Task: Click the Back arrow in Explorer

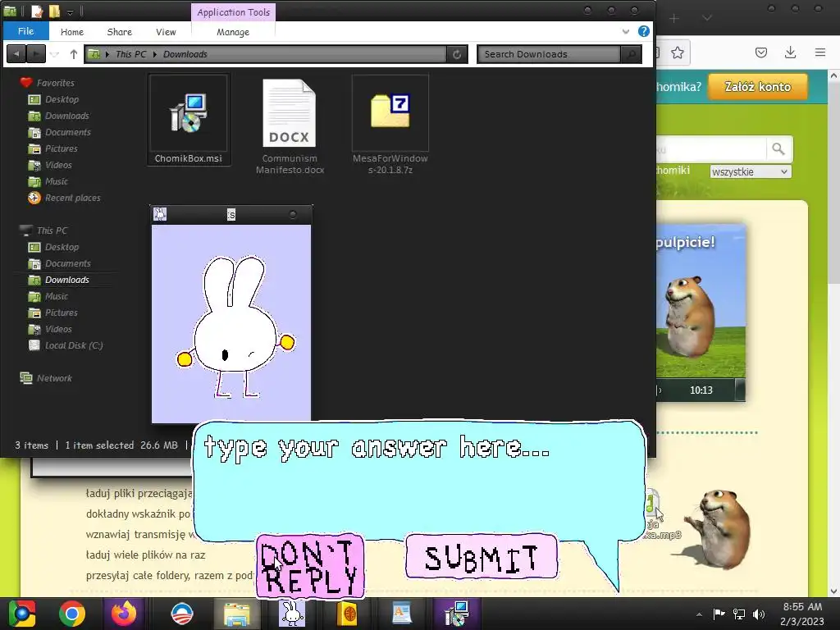Action: 16,53
